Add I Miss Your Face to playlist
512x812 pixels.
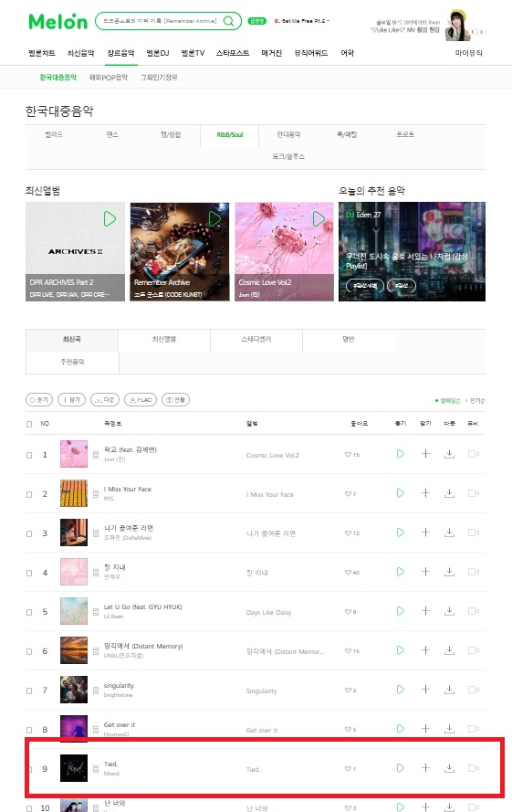(x=425, y=493)
